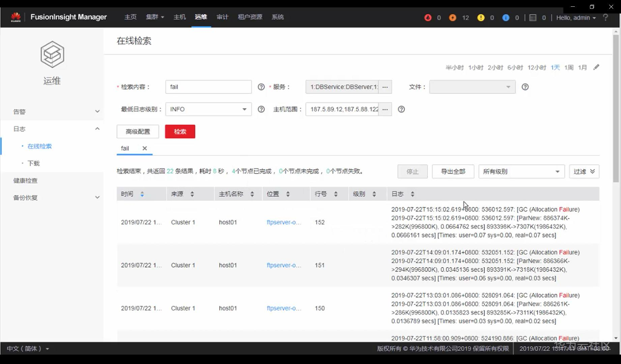Click the search content input field
This screenshot has width=621, height=364.
[208, 87]
